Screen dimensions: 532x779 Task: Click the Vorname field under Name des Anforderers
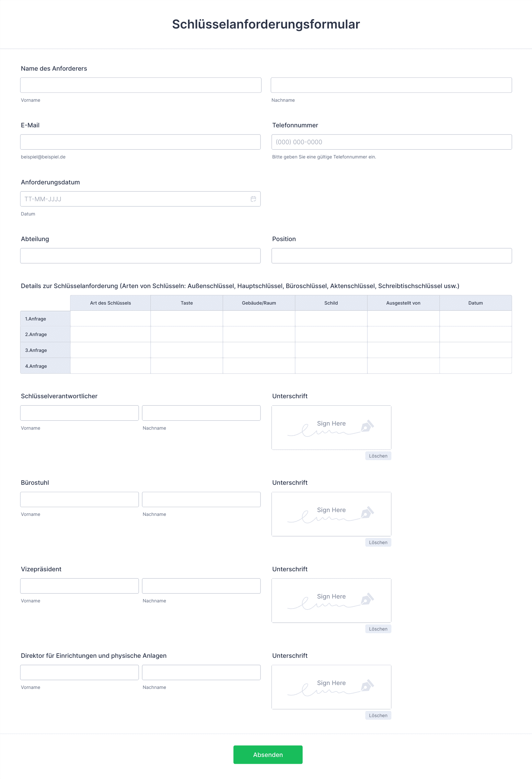click(141, 85)
